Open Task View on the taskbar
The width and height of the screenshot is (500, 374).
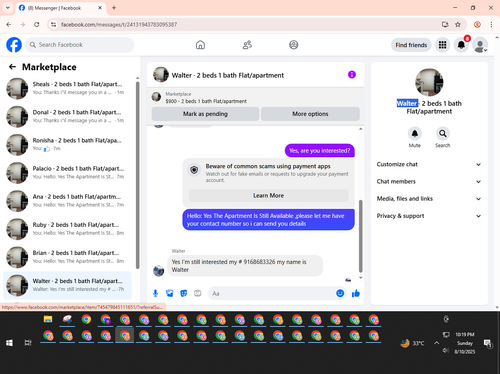[28, 343]
